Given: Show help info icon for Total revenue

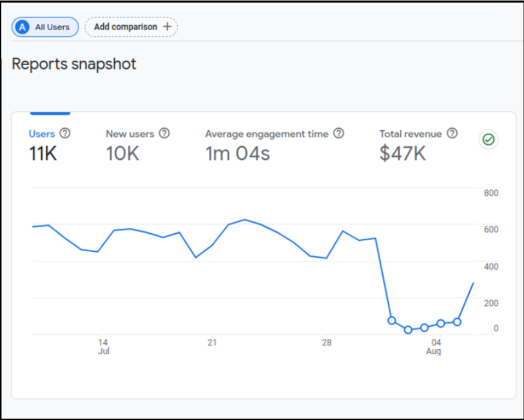Looking at the screenshot, I should 452,133.
